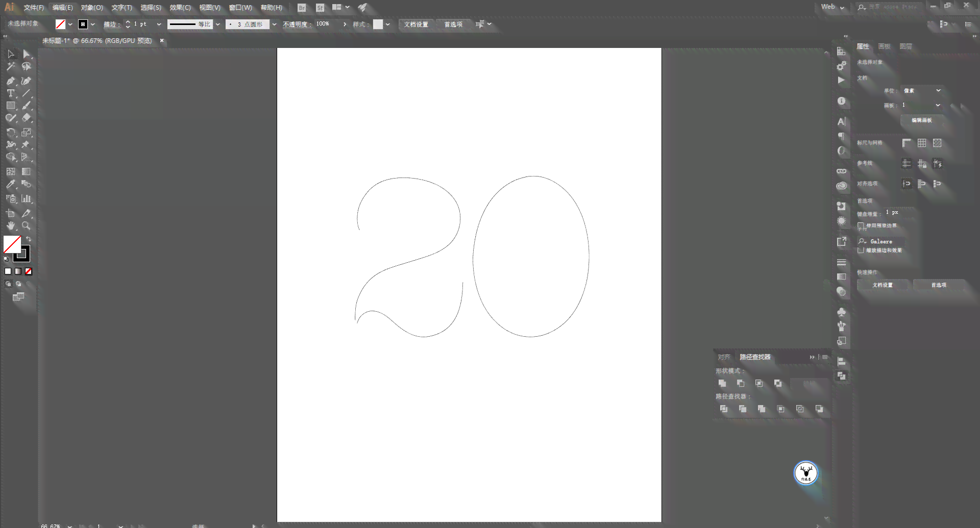Screen dimensions: 980x528
Task: Open the stroke weight dropdown arrow
Action: pyautogui.click(x=159, y=24)
